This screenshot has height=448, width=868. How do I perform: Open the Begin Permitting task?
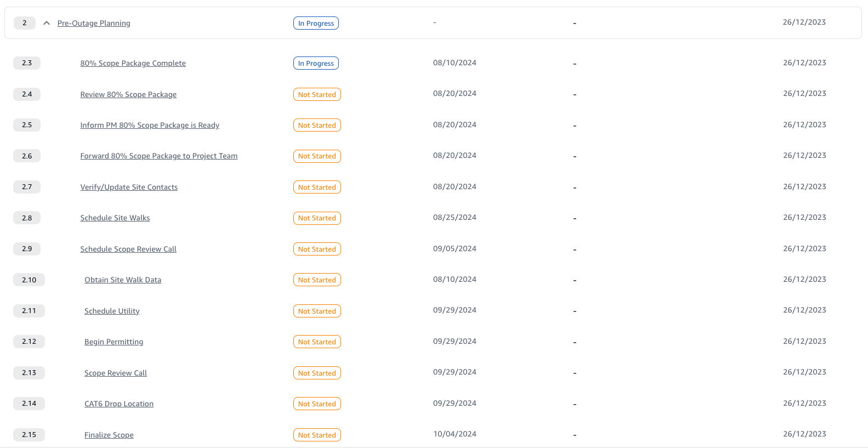click(114, 342)
